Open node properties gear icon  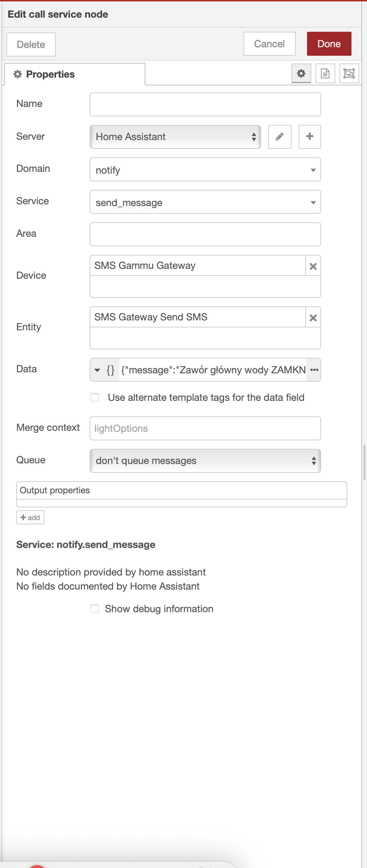(301, 73)
